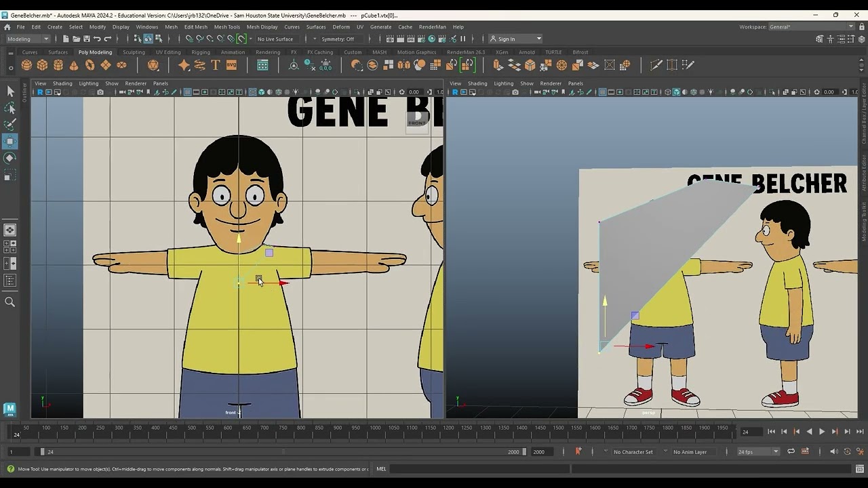The height and width of the screenshot is (488, 868).
Task: Open the front viewport Shading menu
Action: pyautogui.click(x=62, y=83)
